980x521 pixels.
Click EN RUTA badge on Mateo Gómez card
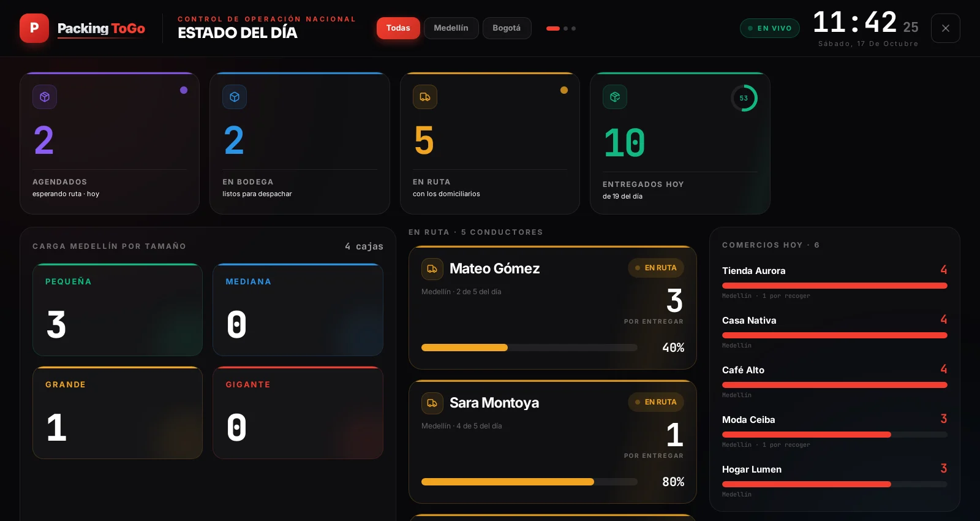click(656, 268)
